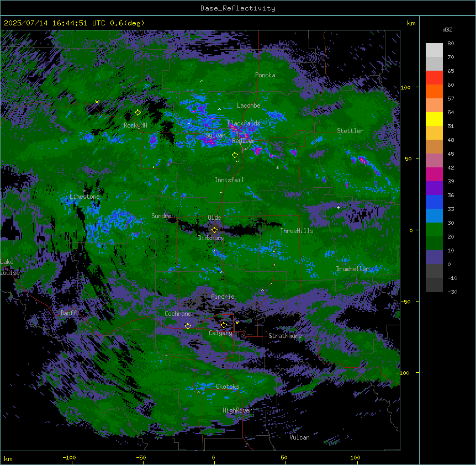This screenshot has width=476, height=465.
Task: Click the Stettler label
Action: click(350, 131)
